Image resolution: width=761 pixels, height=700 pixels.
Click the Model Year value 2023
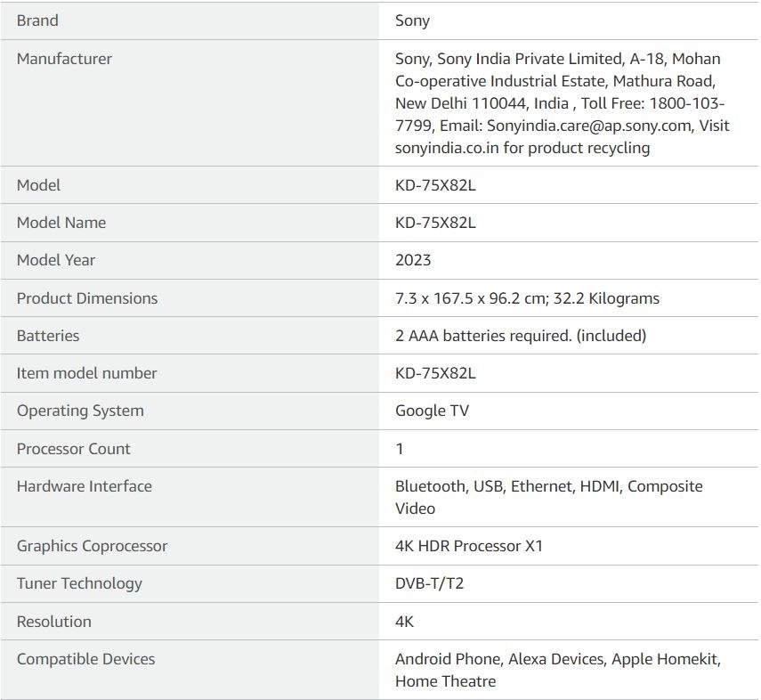[413, 260]
